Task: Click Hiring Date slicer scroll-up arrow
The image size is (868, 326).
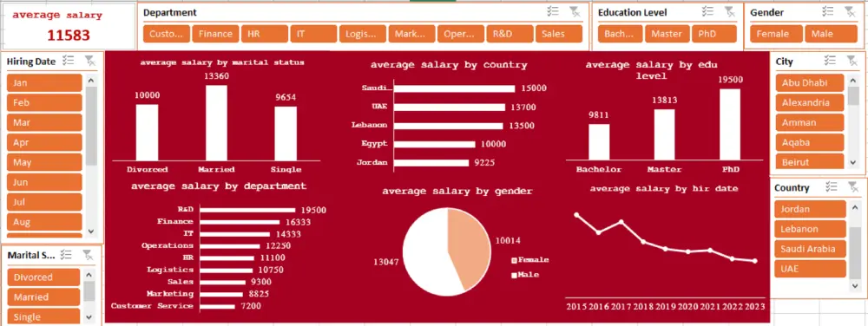Action: pos(91,80)
